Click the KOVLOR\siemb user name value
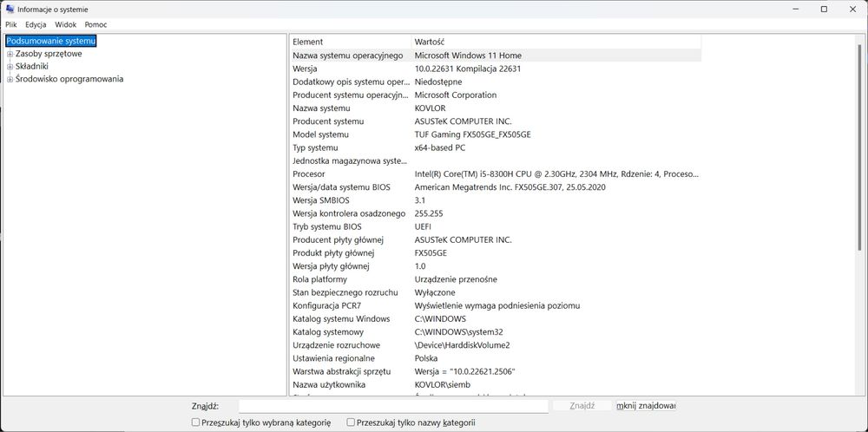The height and width of the screenshot is (432, 868). 443,385
